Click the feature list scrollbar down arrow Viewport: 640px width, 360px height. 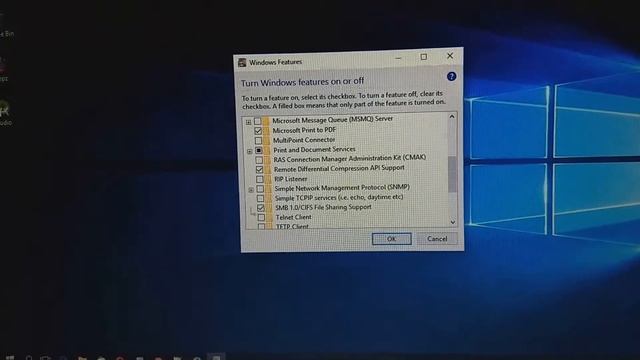[453, 222]
